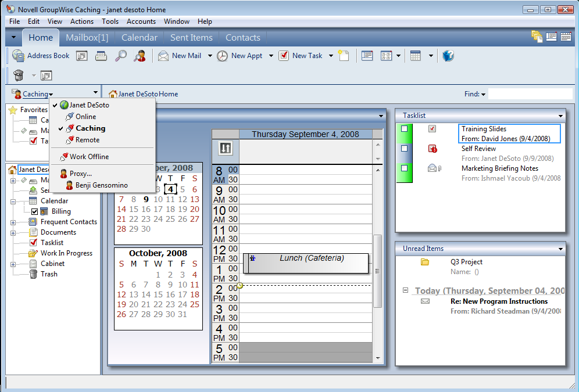579x392 pixels.
Task: Select Benji Gensomino proxy entry
Action: [x=102, y=185]
